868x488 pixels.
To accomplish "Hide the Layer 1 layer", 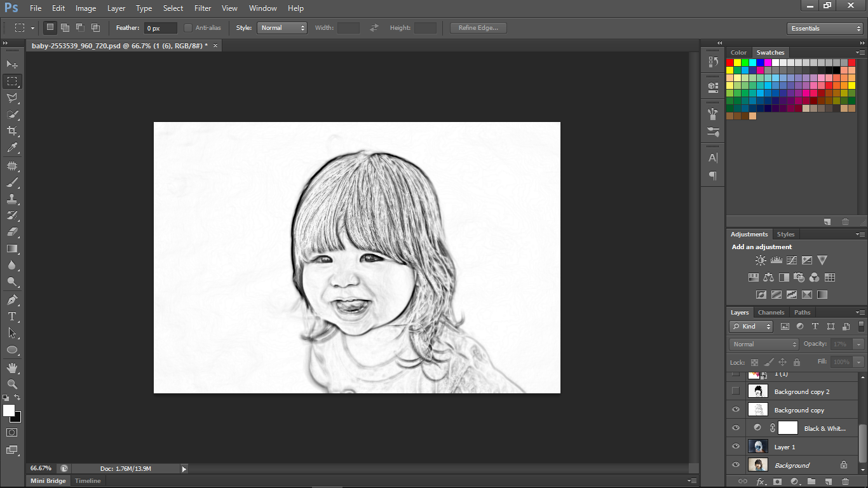I will [736, 447].
